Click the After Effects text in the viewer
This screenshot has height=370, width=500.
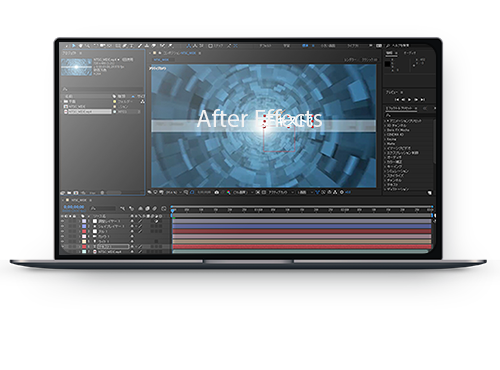[259, 119]
